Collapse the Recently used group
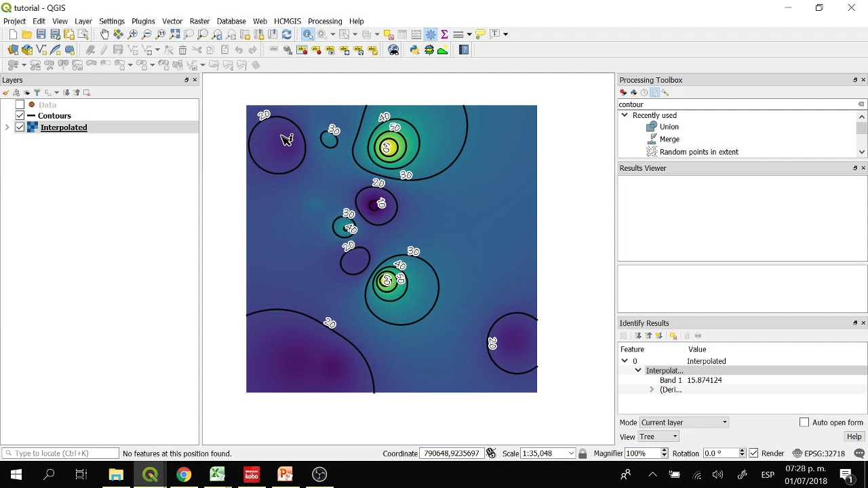Screen dimensions: 868x488 (625, 115)
